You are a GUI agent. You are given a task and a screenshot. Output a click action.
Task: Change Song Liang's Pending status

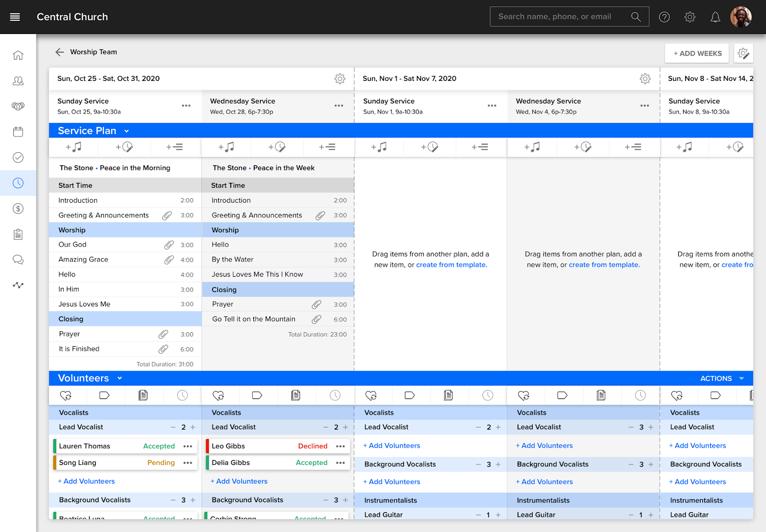click(x=160, y=463)
